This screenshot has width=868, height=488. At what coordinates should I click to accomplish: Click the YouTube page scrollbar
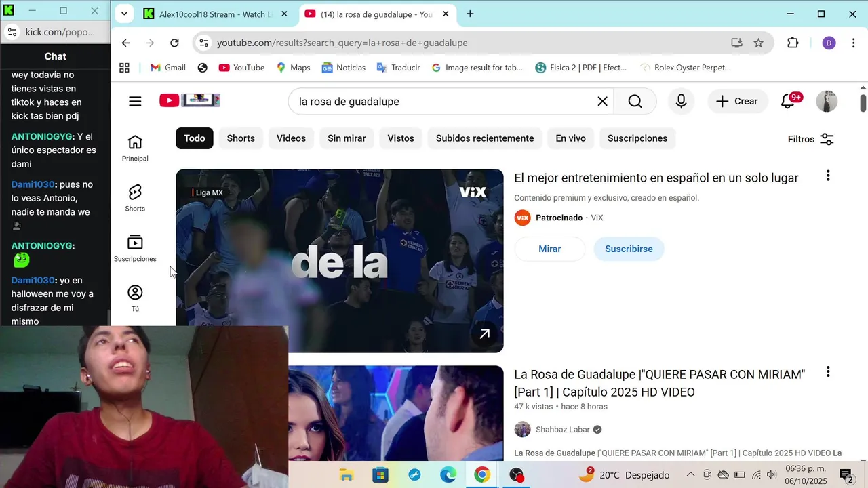pos(863,104)
